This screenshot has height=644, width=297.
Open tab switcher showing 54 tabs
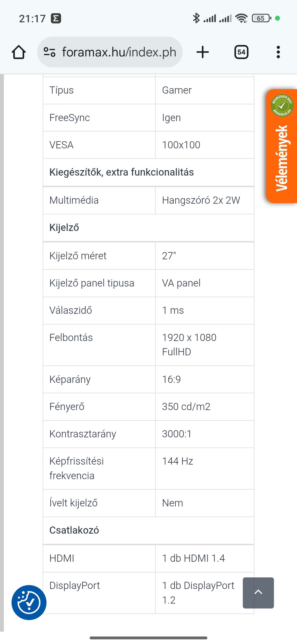tap(241, 52)
